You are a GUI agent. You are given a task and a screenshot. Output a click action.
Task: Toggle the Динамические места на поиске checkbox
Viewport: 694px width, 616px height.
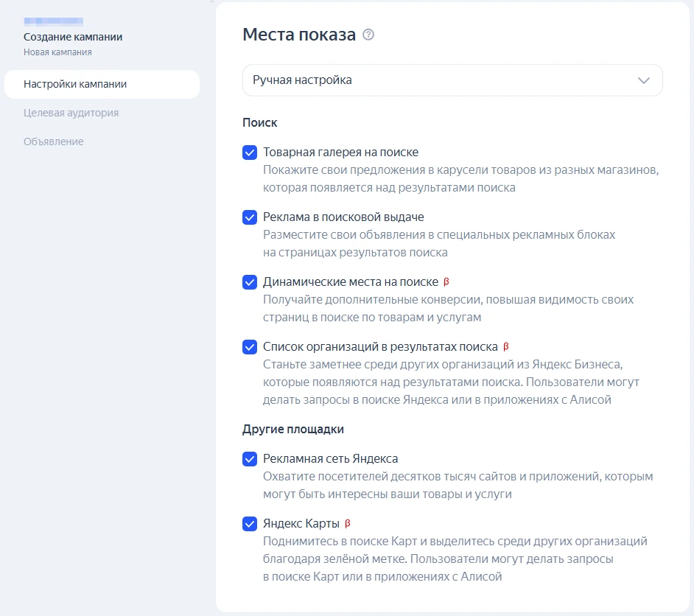point(250,282)
